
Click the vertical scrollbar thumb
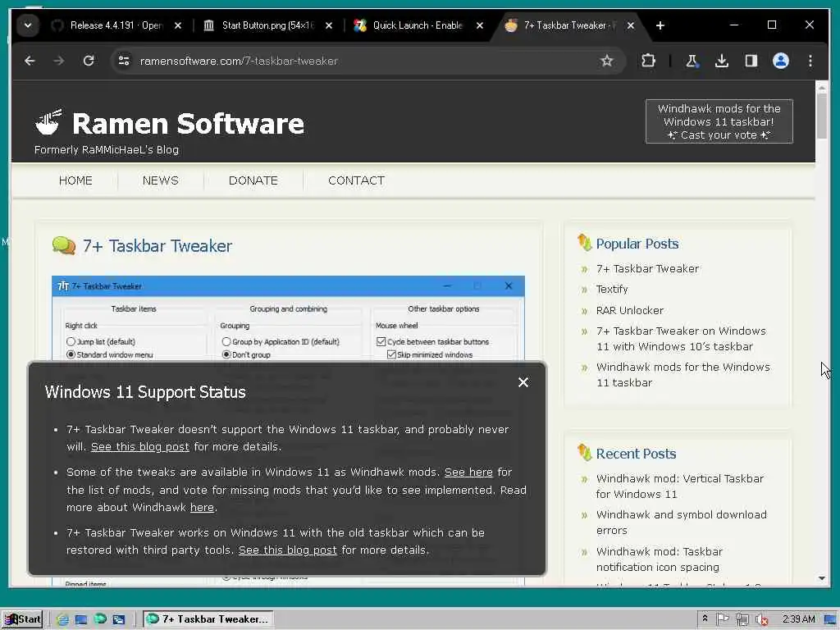[x=822, y=116]
